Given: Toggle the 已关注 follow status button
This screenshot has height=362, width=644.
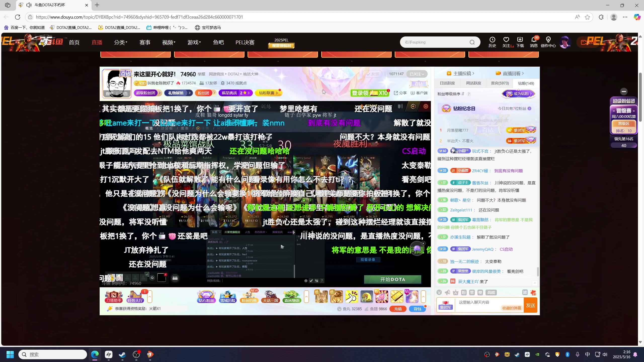Looking at the screenshot, I should tap(417, 74).
